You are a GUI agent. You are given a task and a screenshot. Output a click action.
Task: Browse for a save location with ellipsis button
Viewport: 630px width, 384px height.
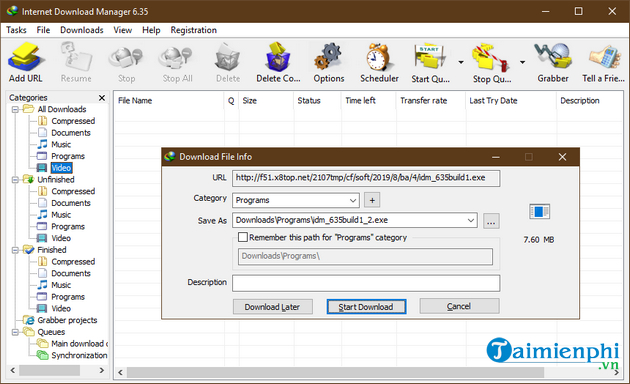click(491, 221)
